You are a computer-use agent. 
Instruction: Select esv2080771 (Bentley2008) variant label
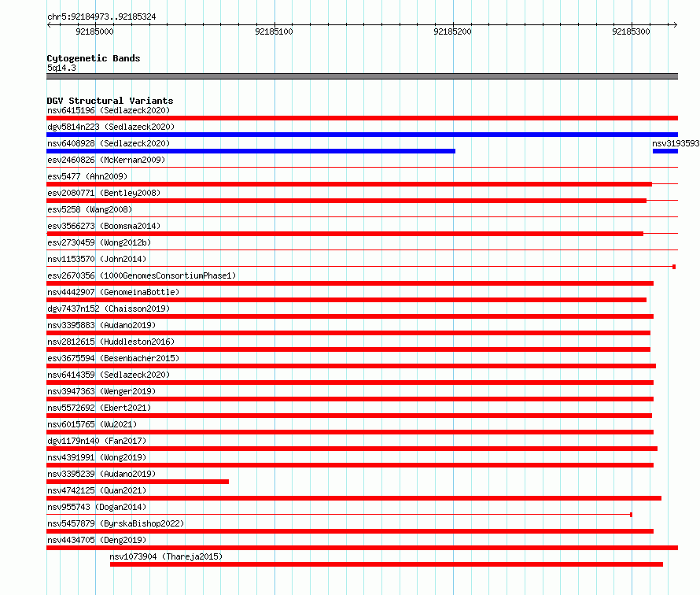coord(104,193)
